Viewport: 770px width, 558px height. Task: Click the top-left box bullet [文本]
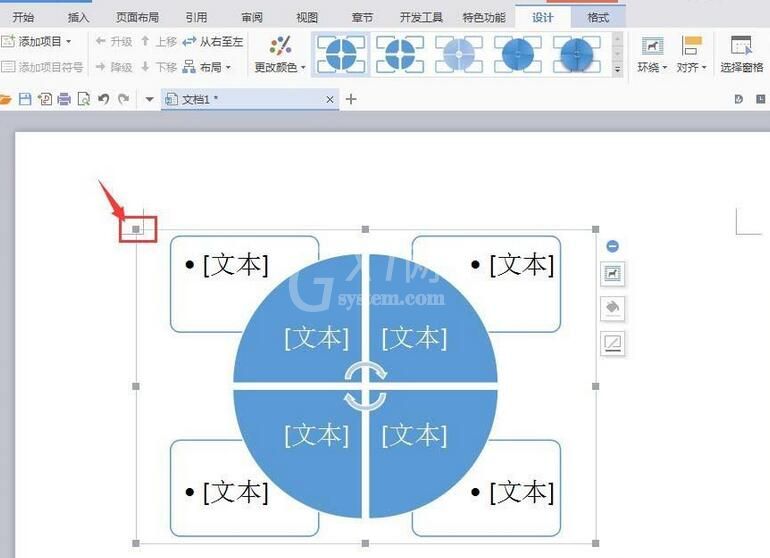pyautogui.click(x=236, y=265)
